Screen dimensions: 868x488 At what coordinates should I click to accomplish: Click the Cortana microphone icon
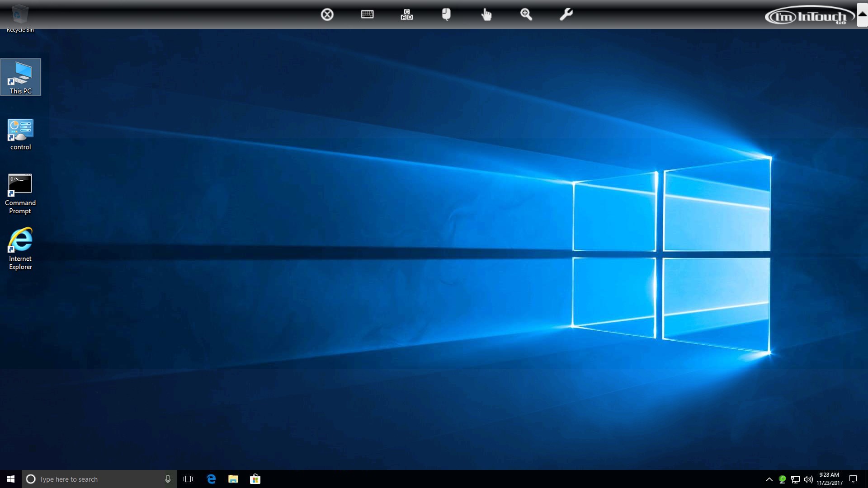168,479
